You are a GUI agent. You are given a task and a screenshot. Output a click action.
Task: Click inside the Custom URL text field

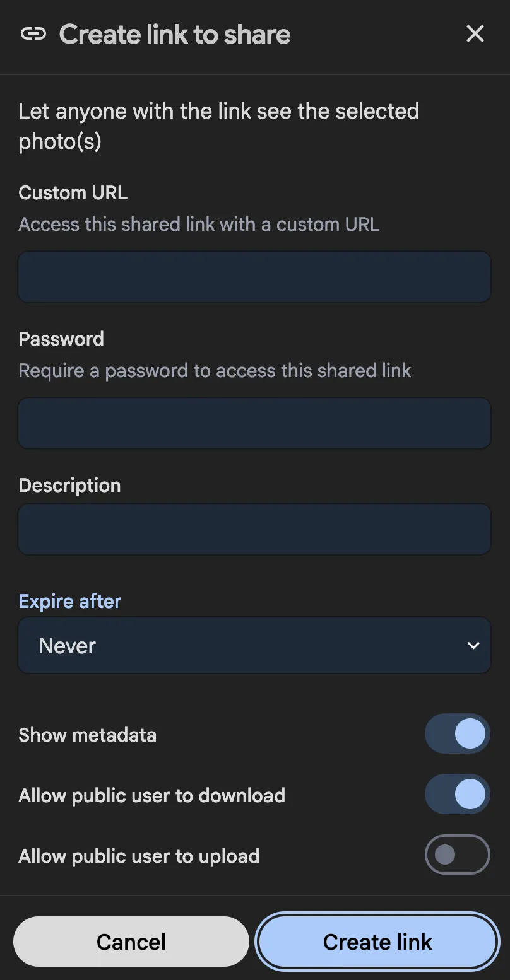click(254, 276)
